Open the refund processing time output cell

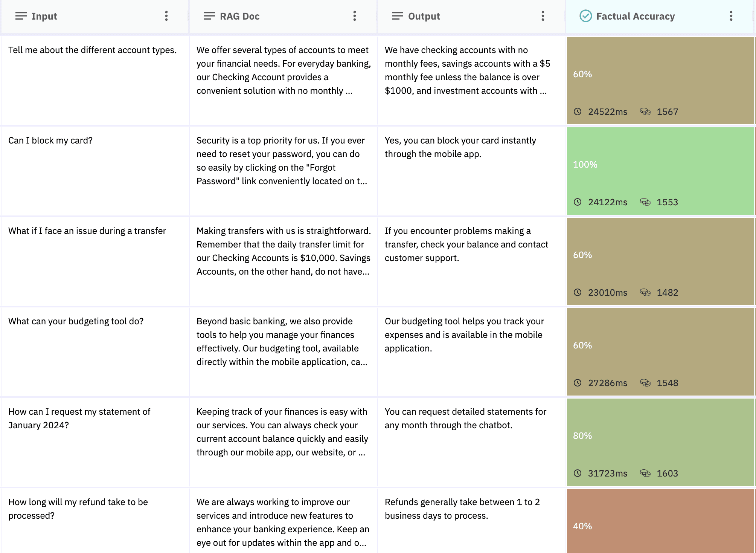(462, 509)
